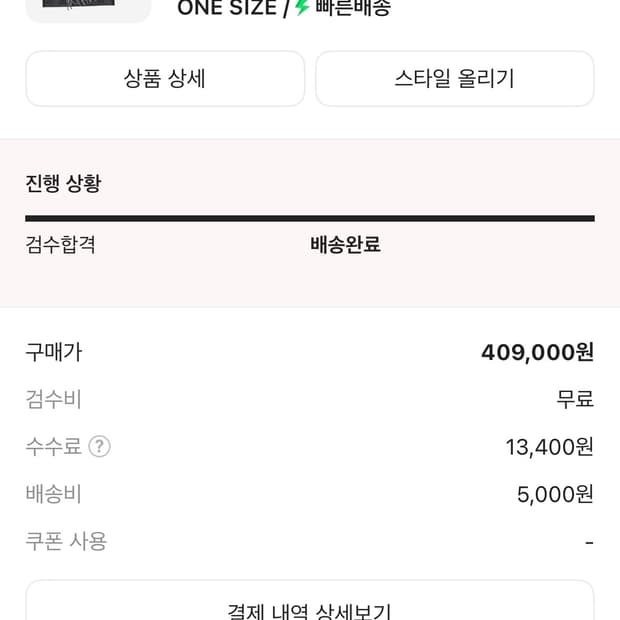Click the 13,400원 fee amount

coord(549,447)
